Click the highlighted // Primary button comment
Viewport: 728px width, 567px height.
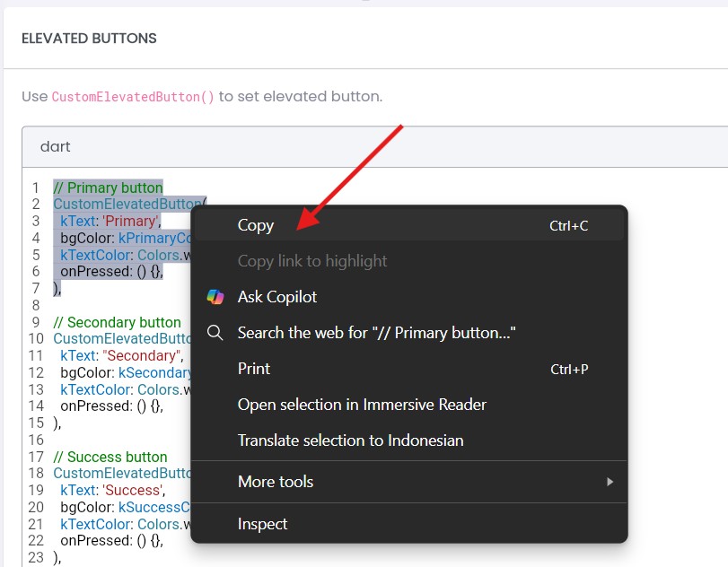[x=108, y=188]
